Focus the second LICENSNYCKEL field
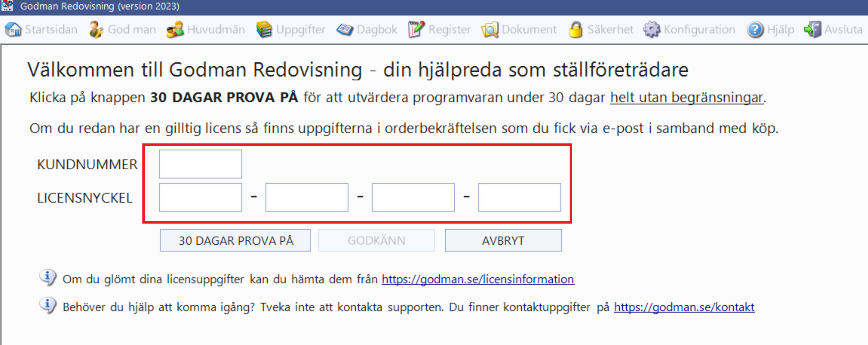868x345 pixels. click(307, 197)
